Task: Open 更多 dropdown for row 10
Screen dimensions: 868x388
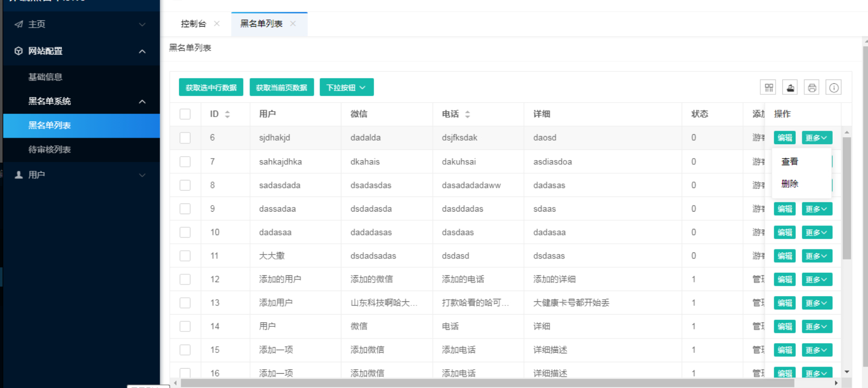Action: pyautogui.click(x=817, y=232)
